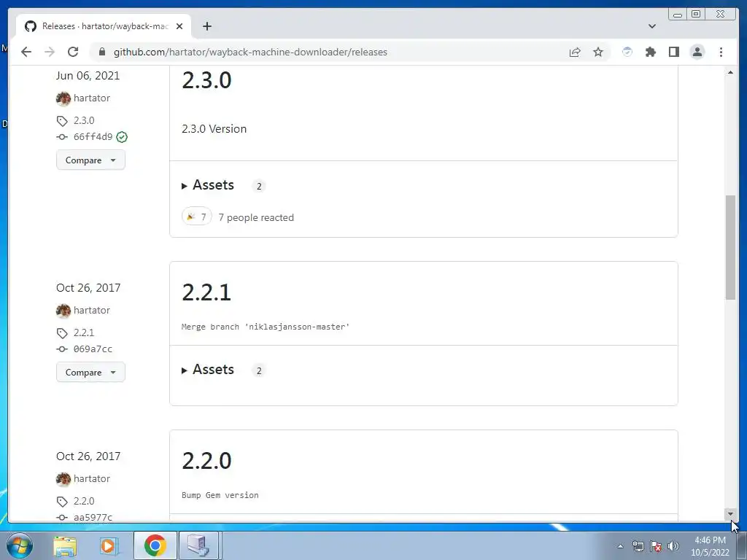Open commit 069a7cc

point(93,349)
